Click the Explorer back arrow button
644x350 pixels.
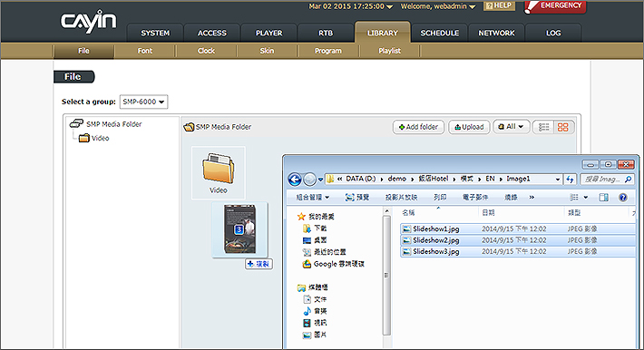click(295, 180)
